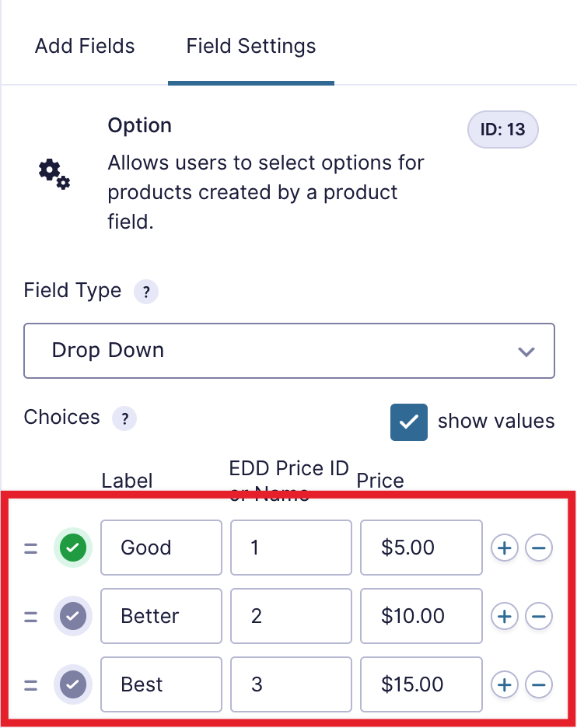Mark Best as the default choice

(73, 685)
